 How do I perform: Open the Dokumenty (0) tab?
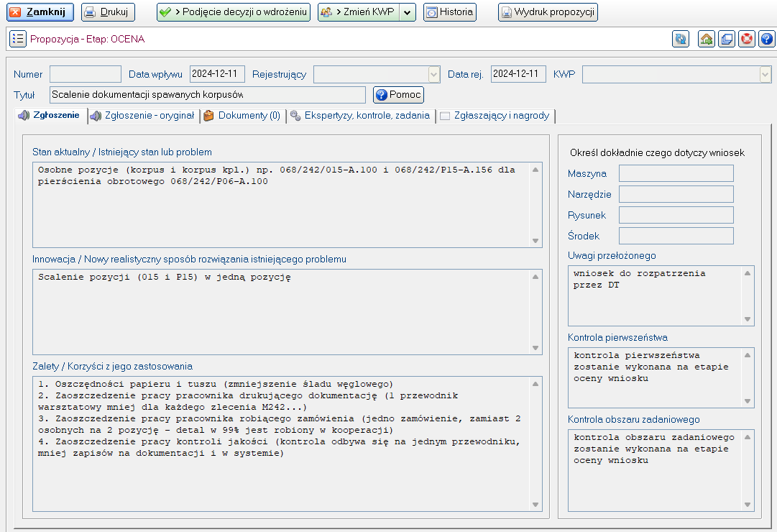tap(243, 116)
